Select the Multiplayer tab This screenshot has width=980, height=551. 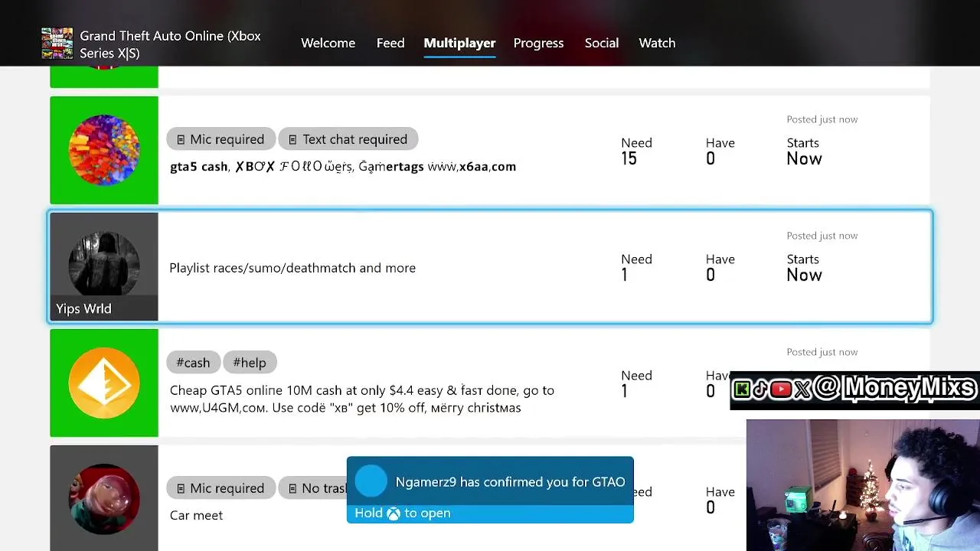tap(459, 43)
